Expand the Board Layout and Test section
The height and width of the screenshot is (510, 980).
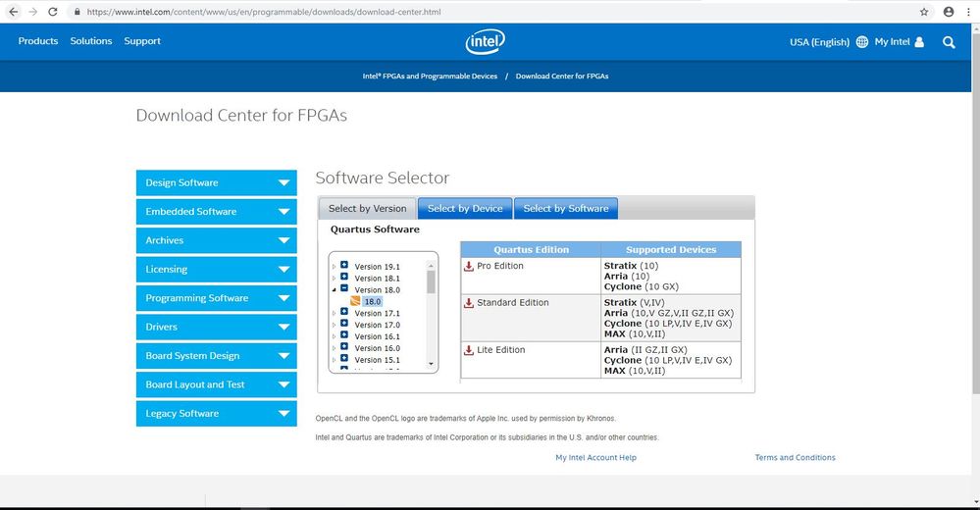point(216,384)
